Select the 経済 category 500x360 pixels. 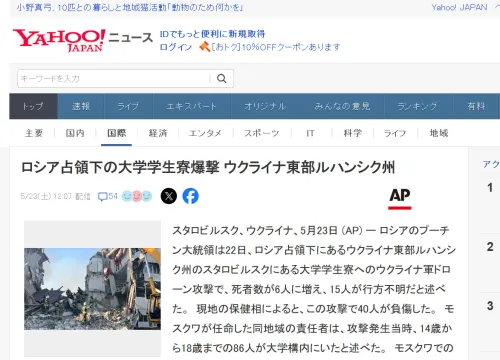[x=158, y=133]
